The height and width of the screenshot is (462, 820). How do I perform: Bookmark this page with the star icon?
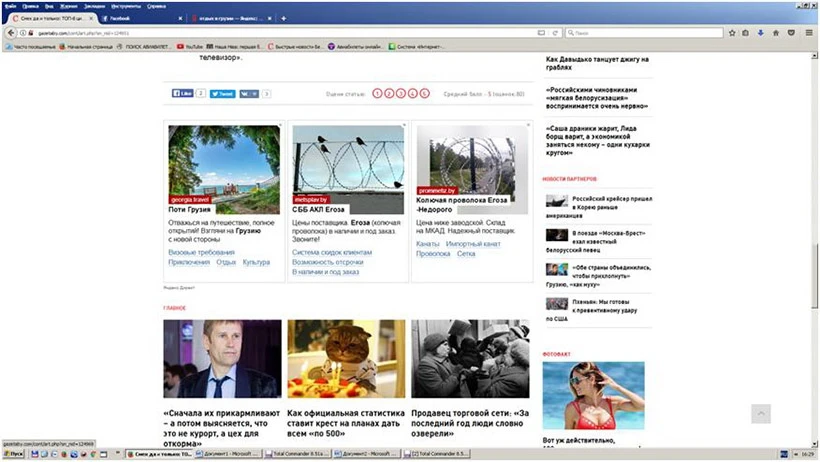coord(732,33)
